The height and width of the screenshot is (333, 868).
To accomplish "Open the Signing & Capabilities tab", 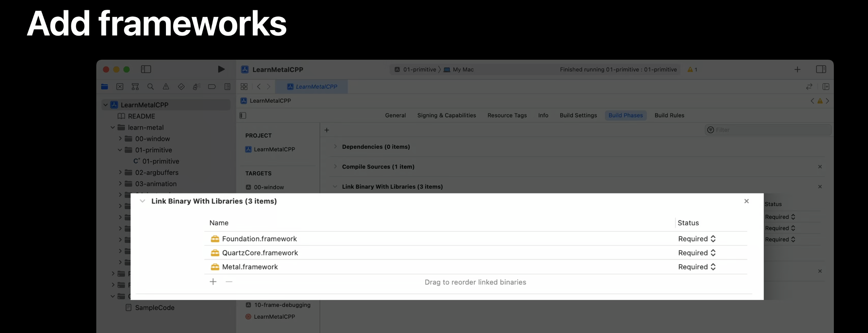I will [x=447, y=115].
